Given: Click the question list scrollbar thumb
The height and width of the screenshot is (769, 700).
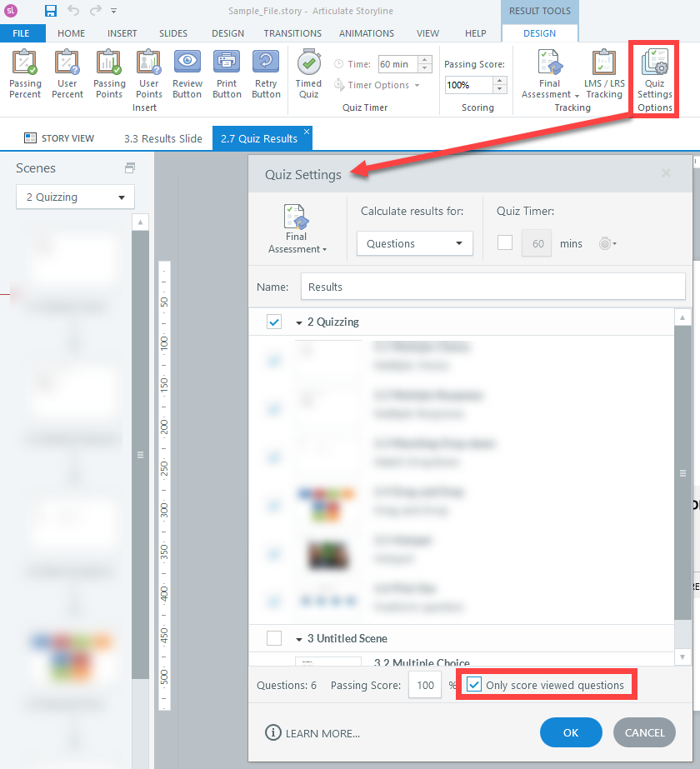Looking at the screenshot, I should click(682, 472).
